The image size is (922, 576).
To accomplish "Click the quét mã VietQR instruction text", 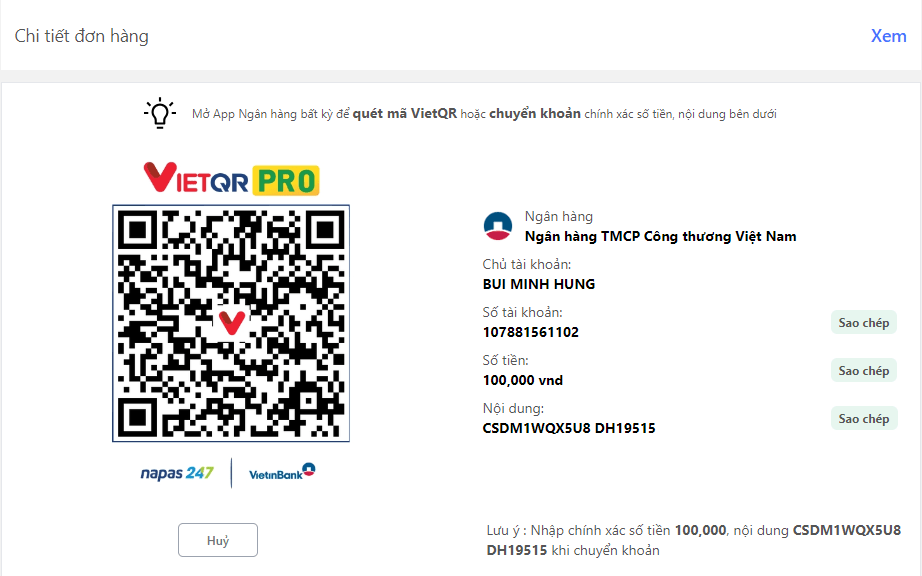I will pyautogui.click(x=405, y=113).
